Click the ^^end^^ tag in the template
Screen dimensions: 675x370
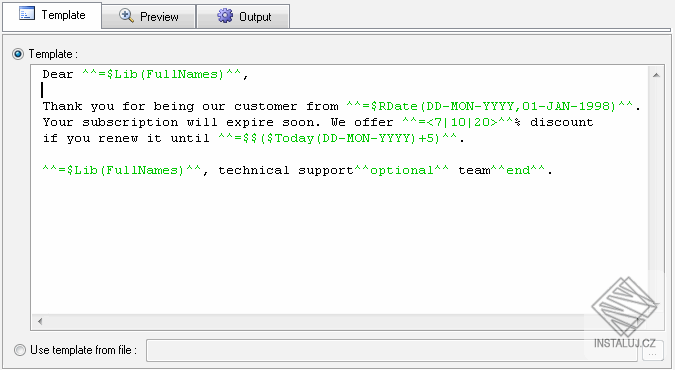(x=518, y=171)
